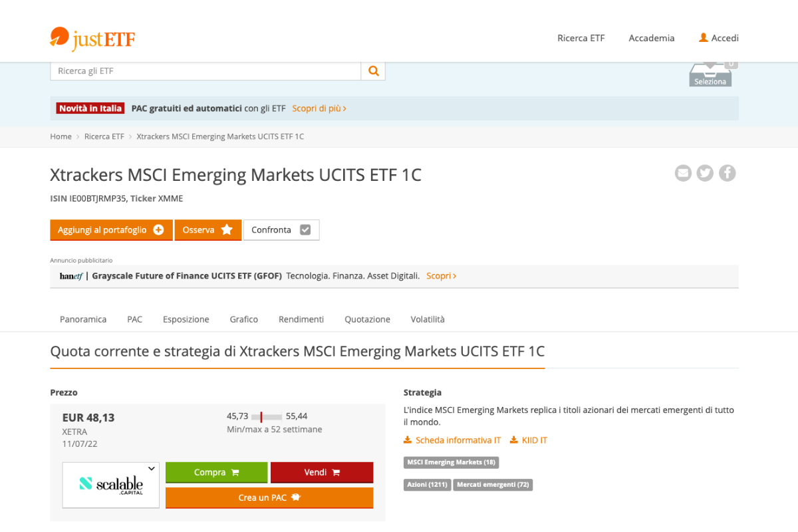Enable the Confronta checkbox
This screenshot has width=798, height=532.
pos(305,229)
